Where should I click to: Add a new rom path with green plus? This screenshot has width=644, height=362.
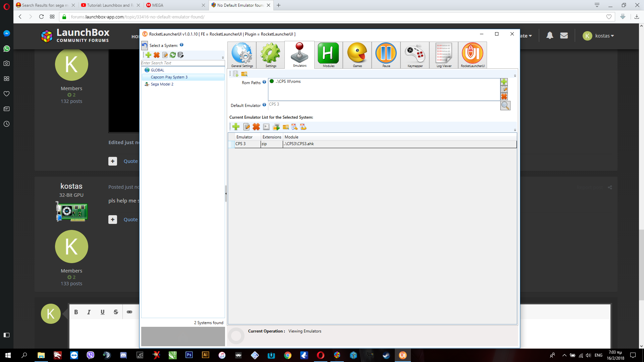(x=504, y=82)
